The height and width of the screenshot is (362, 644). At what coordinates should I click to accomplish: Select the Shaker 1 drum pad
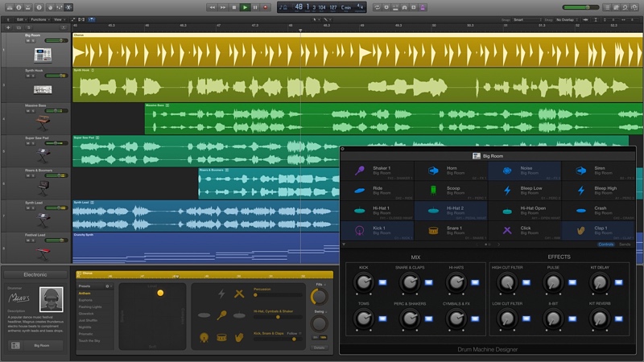[x=377, y=171]
